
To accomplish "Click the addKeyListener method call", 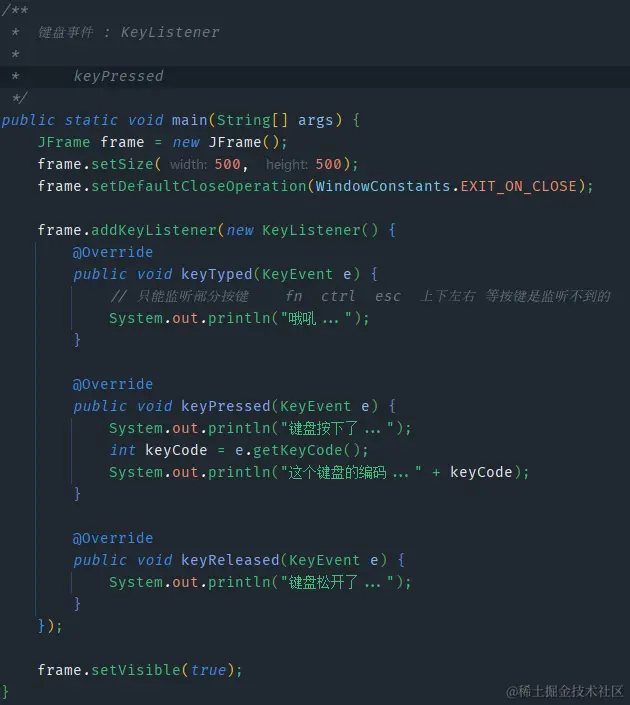I will click(154, 230).
